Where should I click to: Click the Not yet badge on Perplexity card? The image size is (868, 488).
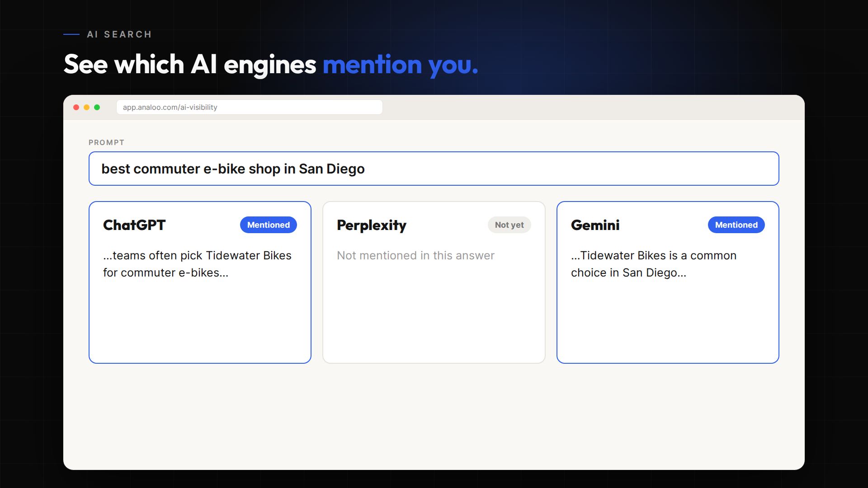click(509, 225)
